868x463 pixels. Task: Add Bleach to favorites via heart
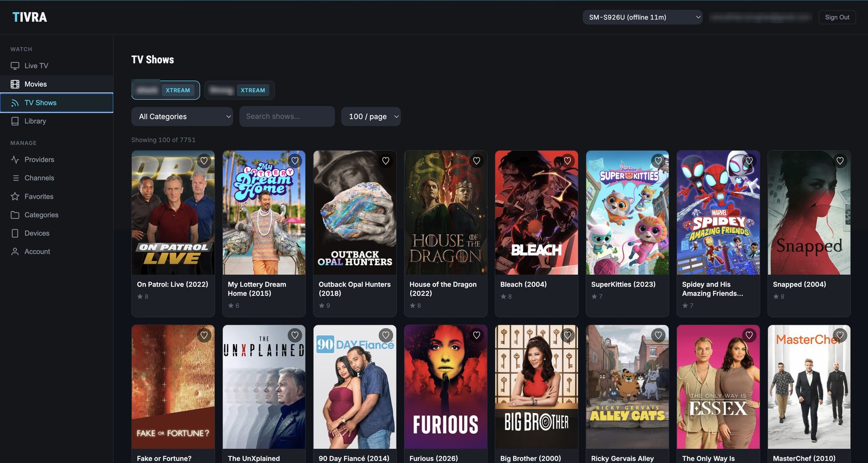pyautogui.click(x=567, y=160)
